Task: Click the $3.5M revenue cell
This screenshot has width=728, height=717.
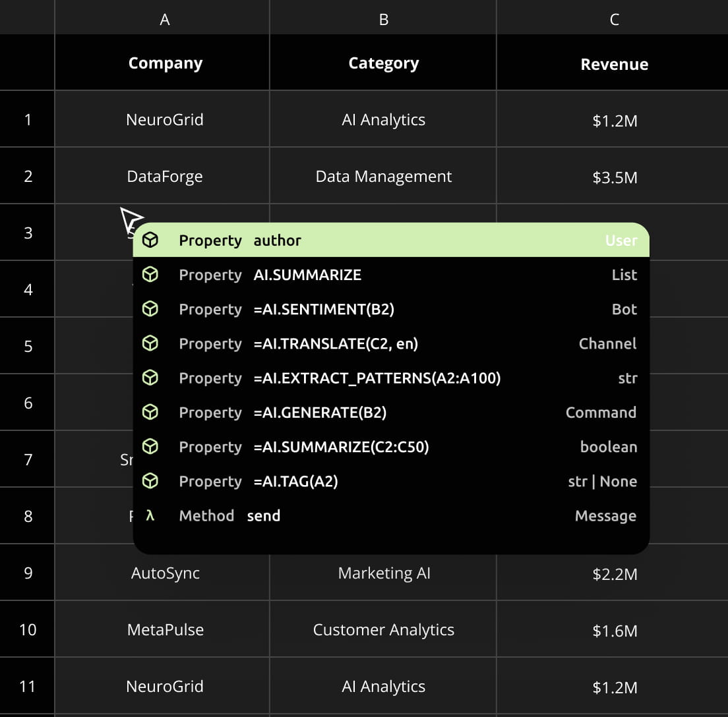Action: pyautogui.click(x=613, y=175)
